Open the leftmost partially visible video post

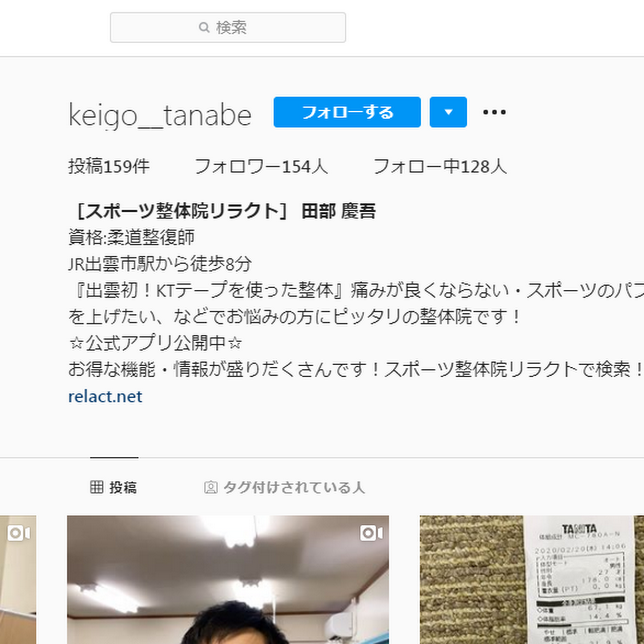[x=18, y=580]
